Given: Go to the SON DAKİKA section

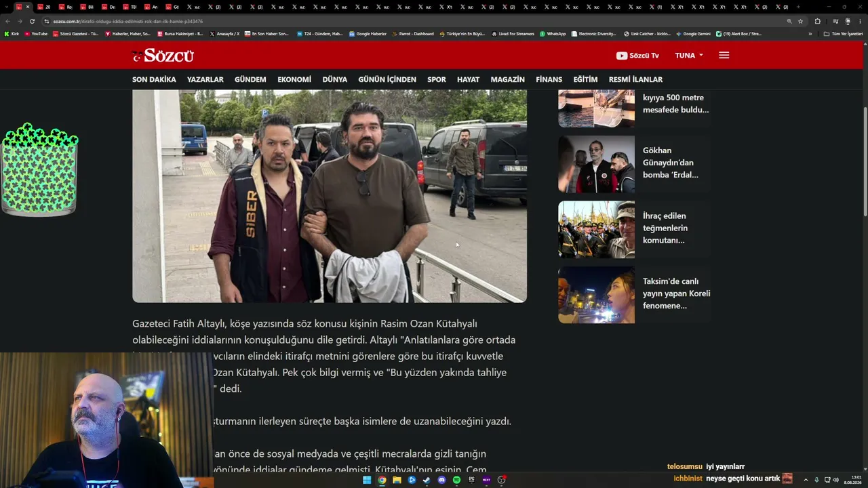Looking at the screenshot, I should (x=154, y=79).
